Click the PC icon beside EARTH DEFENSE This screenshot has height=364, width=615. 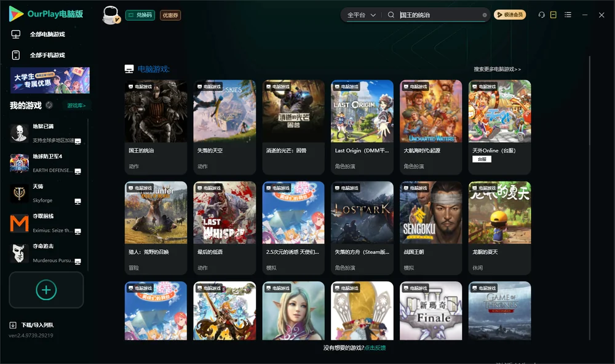[78, 171]
